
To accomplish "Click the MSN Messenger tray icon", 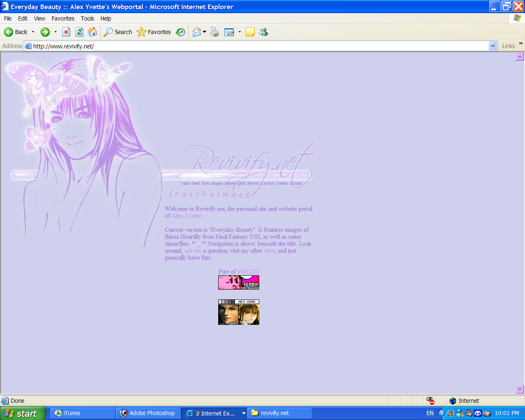I will tap(459, 413).
